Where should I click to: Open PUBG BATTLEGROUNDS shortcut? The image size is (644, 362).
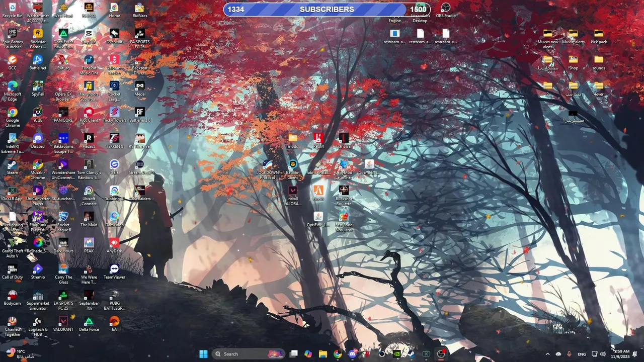114,300
